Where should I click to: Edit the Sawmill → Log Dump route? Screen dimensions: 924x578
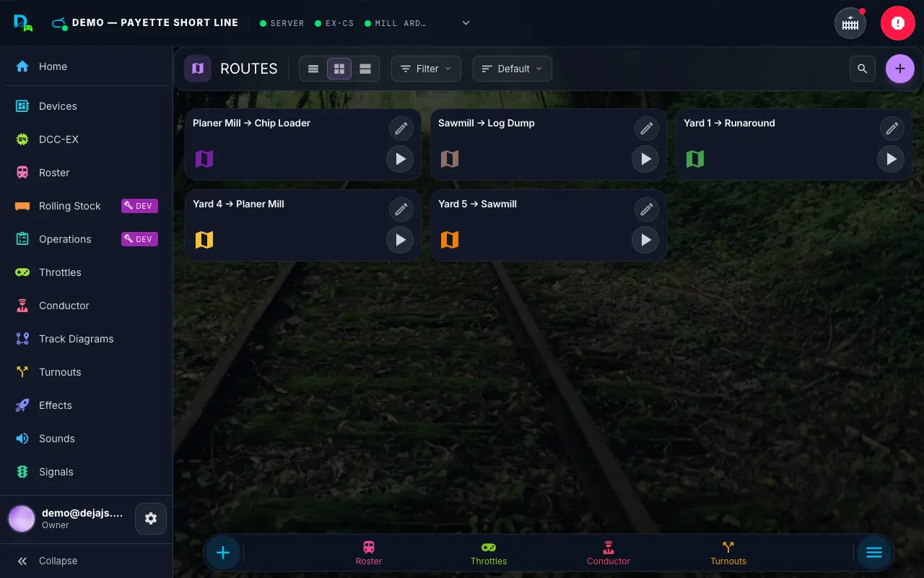646,129
